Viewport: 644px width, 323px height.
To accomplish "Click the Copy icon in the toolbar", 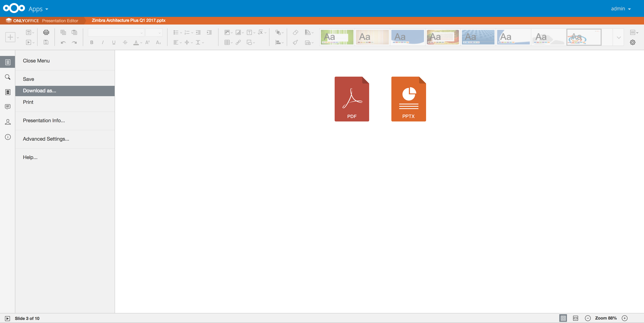I will (x=63, y=32).
